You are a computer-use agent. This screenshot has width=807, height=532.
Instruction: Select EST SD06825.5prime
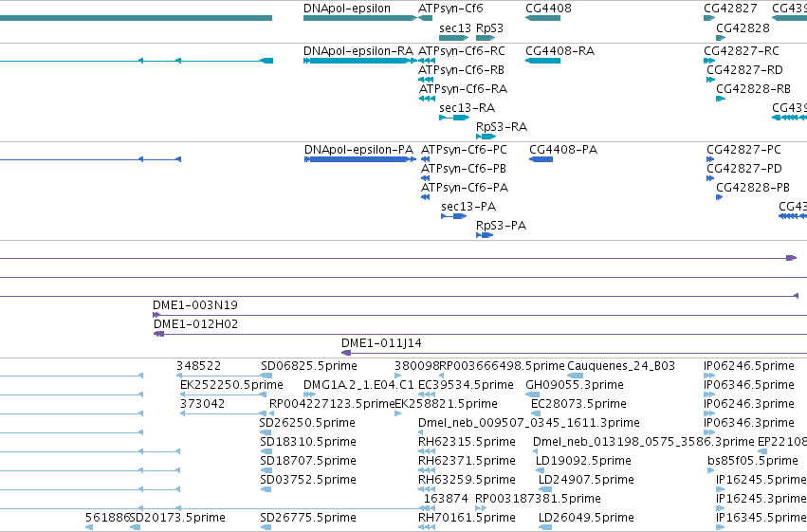309,366
